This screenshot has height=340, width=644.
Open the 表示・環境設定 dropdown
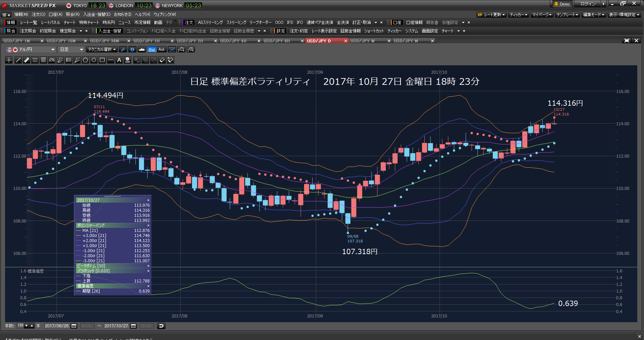(624, 15)
